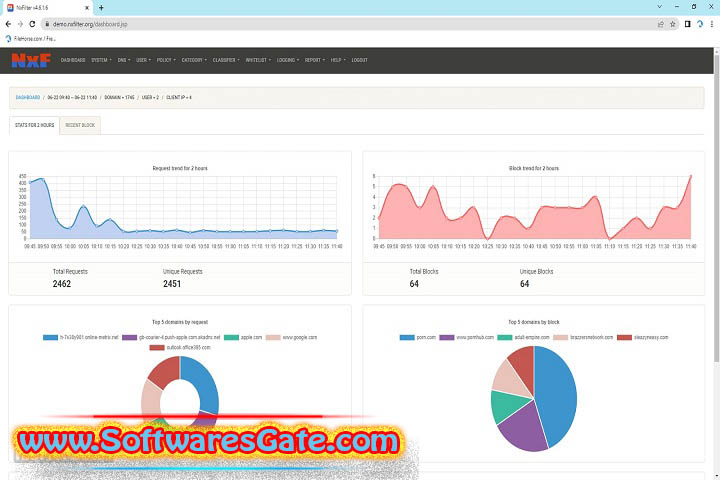Viewport: 720px width, 480px height.
Task: Click the Total Requests value 2462
Action: pyautogui.click(x=62, y=284)
